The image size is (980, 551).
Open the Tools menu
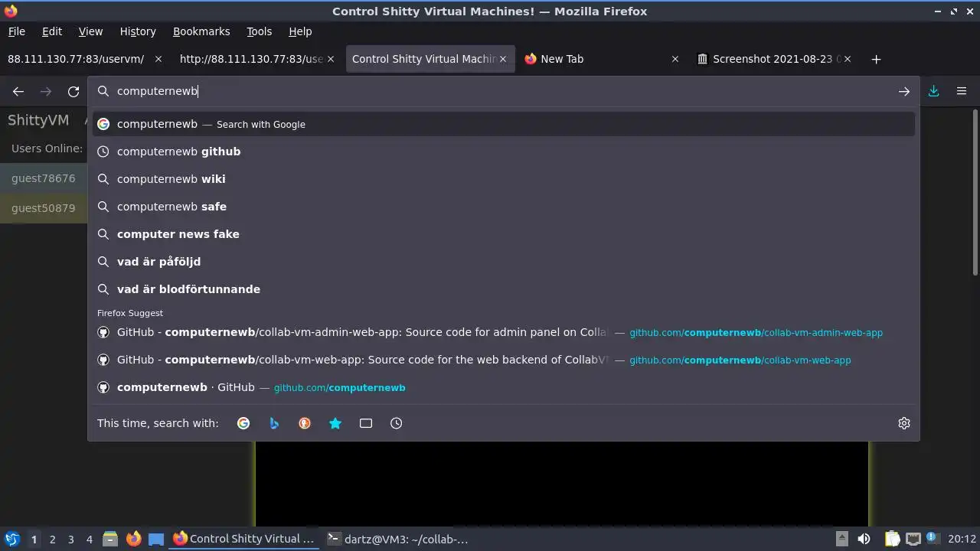(260, 31)
